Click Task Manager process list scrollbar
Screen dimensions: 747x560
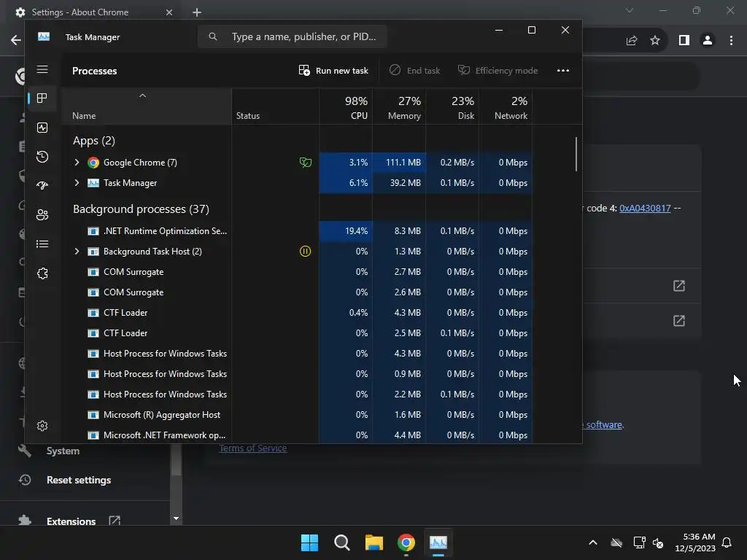(x=576, y=155)
